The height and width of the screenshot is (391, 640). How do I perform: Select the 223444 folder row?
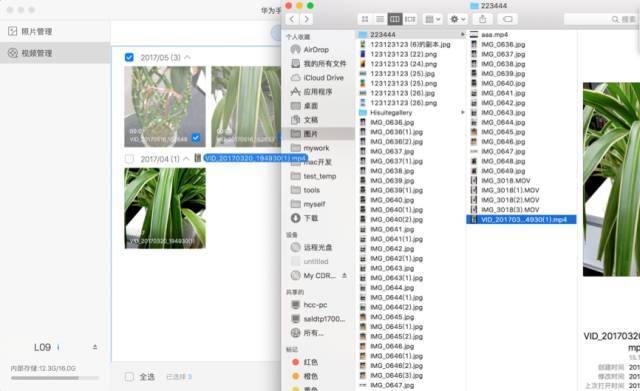click(x=411, y=34)
